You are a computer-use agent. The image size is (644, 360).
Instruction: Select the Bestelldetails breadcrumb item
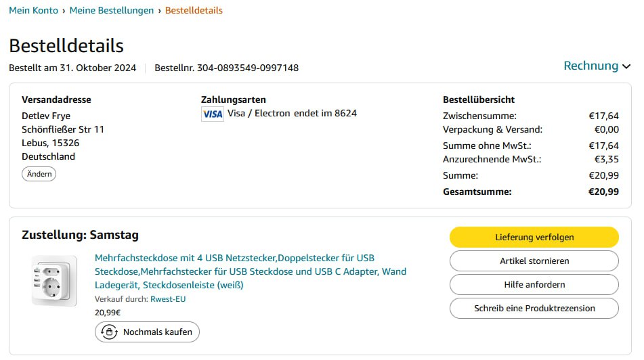coord(194,10)
